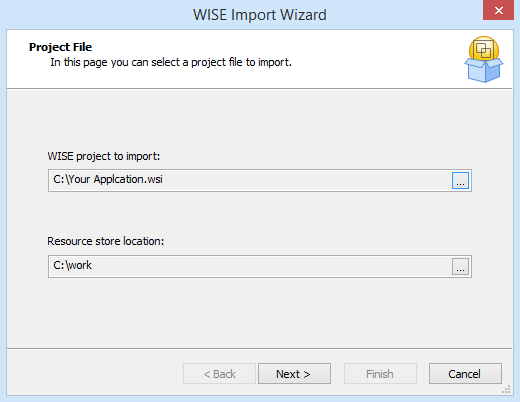Click the Project File heading

[60, 47]
